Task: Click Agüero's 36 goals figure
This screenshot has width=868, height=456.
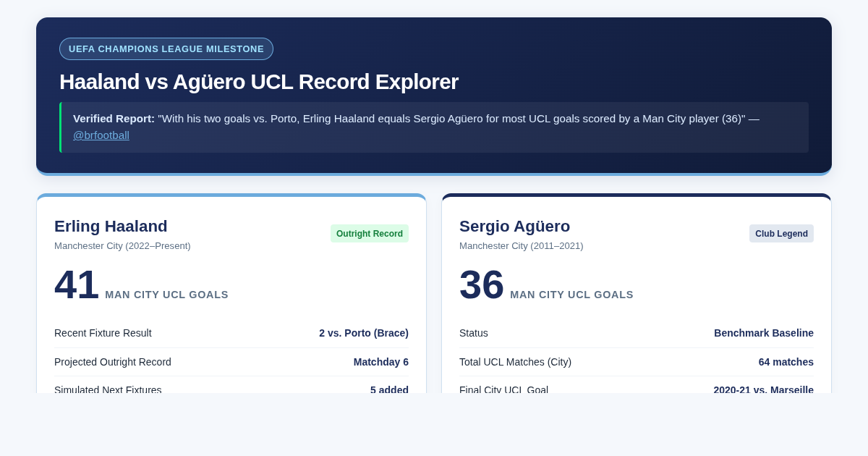Action: 482,284
